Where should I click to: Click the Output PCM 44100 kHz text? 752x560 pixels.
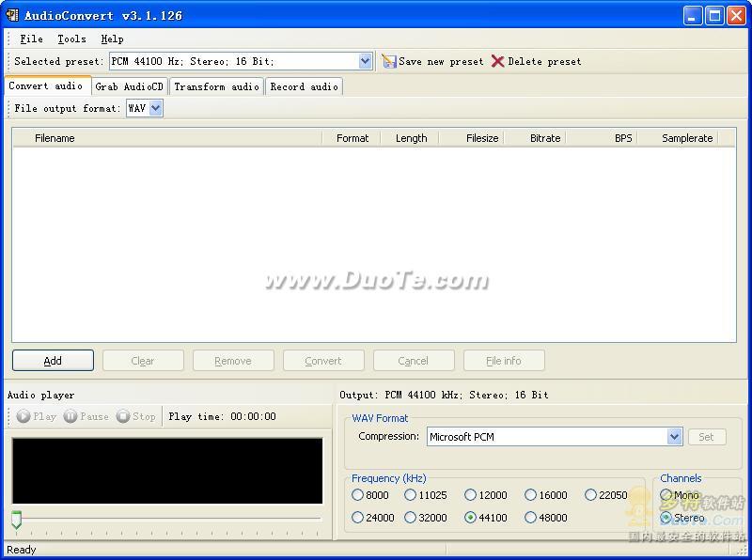coord(444,395)
